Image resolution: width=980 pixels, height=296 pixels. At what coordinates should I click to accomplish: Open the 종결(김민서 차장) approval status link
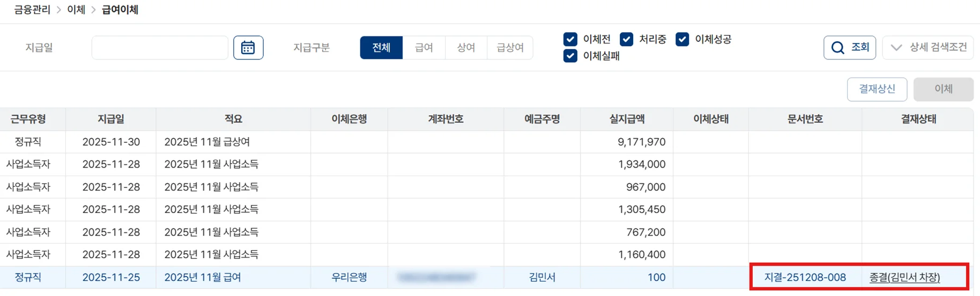pyautogui.click(x=904, y=277)
